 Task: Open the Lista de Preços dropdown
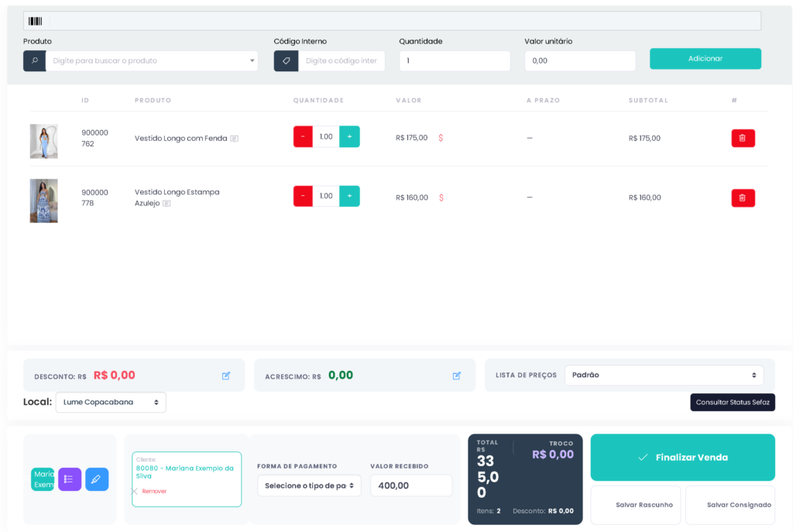pyautogui.click(x=664, y=376)
